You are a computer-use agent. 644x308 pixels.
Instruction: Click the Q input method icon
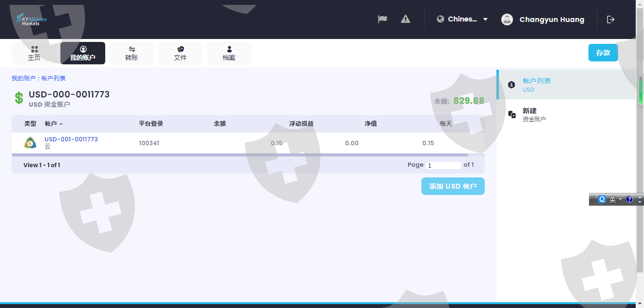pyautogui.click(x=602, y=199)
